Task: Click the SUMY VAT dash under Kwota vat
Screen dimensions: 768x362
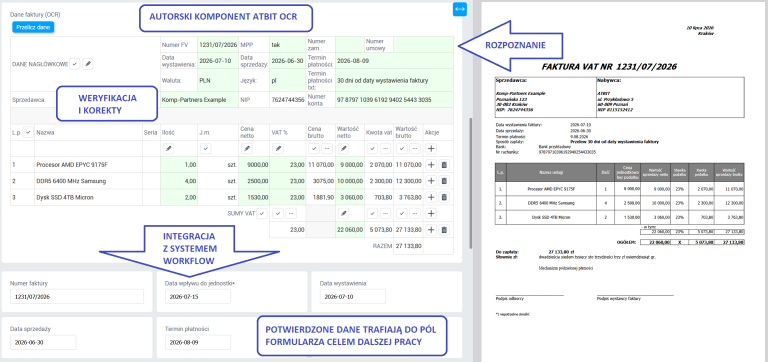Action: pos(386,213)
